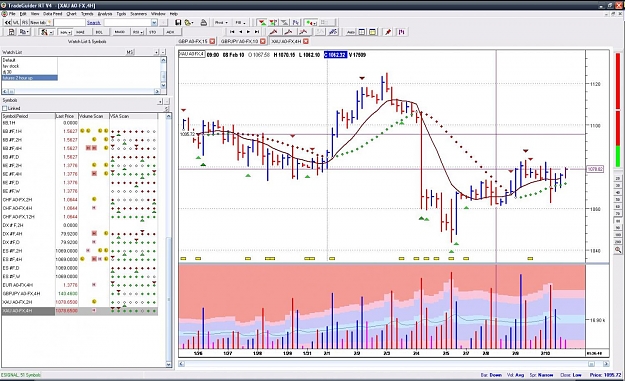Click the first red trend line tool
Screen dimensions: 625x381
pyautogui.click(x=273, y=32)
